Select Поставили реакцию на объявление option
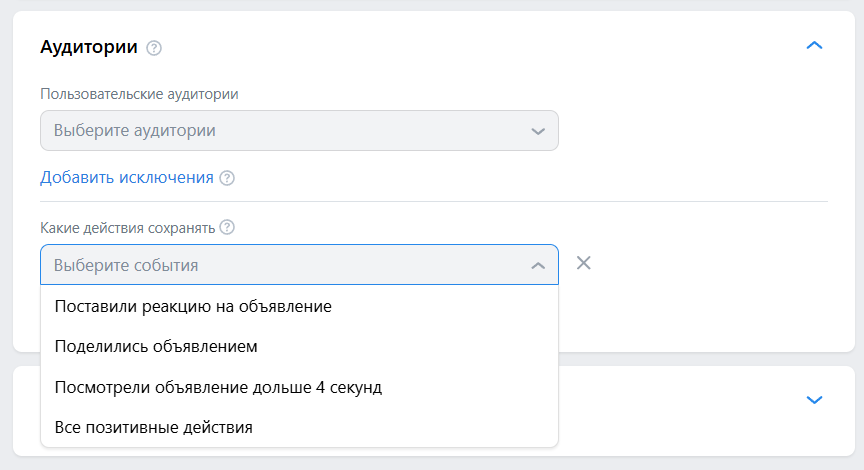 [x=193, y=306]
